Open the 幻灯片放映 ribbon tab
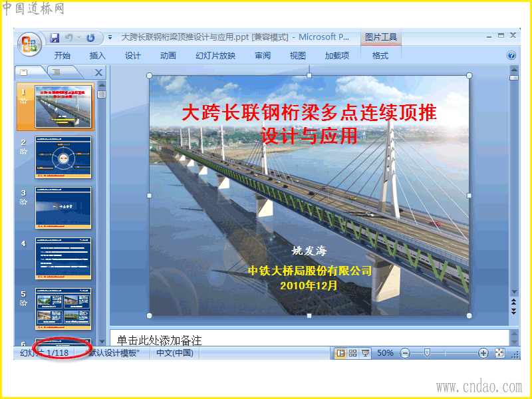Image resolution: width=532 pixels, height=399 pixels. tap(215, 56)
